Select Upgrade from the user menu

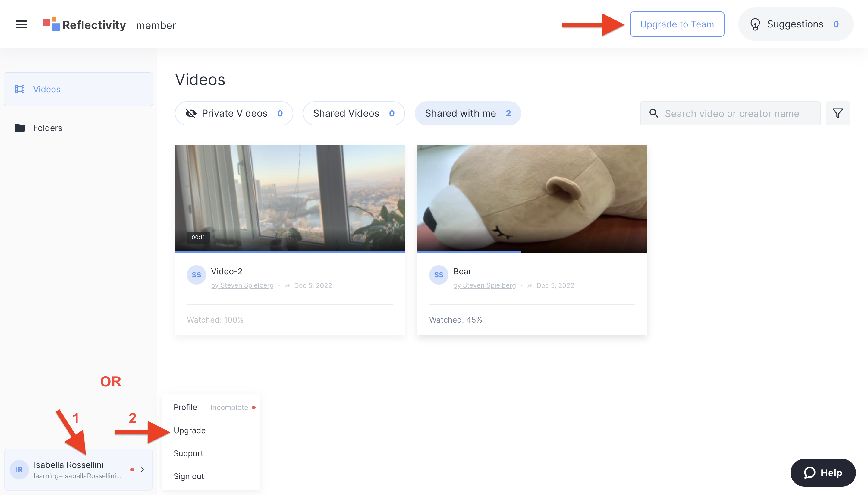tap(189, 430)
